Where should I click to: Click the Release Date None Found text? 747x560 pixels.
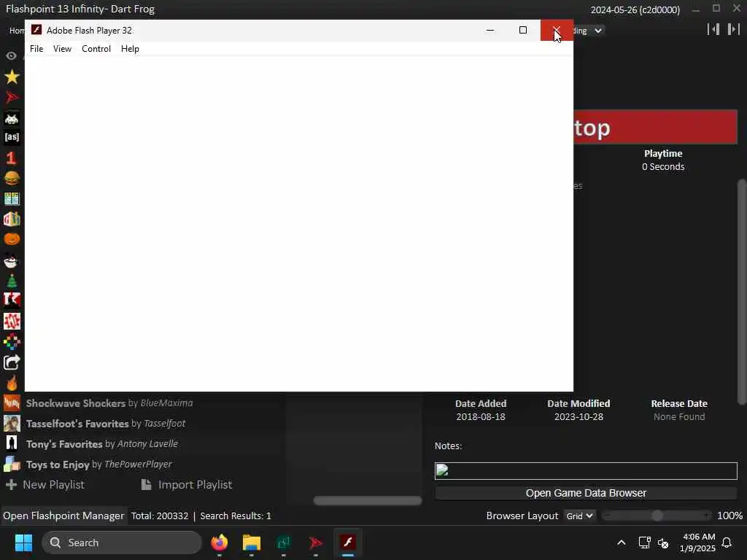[x=679, y=416]
